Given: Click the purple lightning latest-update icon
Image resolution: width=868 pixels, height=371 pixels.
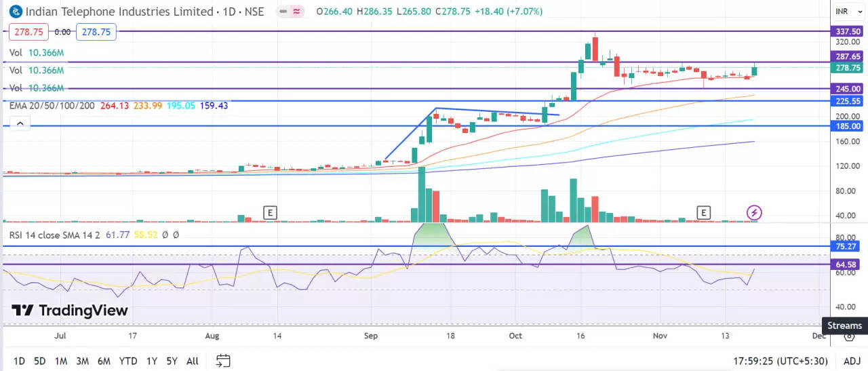Looking at the screenshot, I should pos(754,213).
